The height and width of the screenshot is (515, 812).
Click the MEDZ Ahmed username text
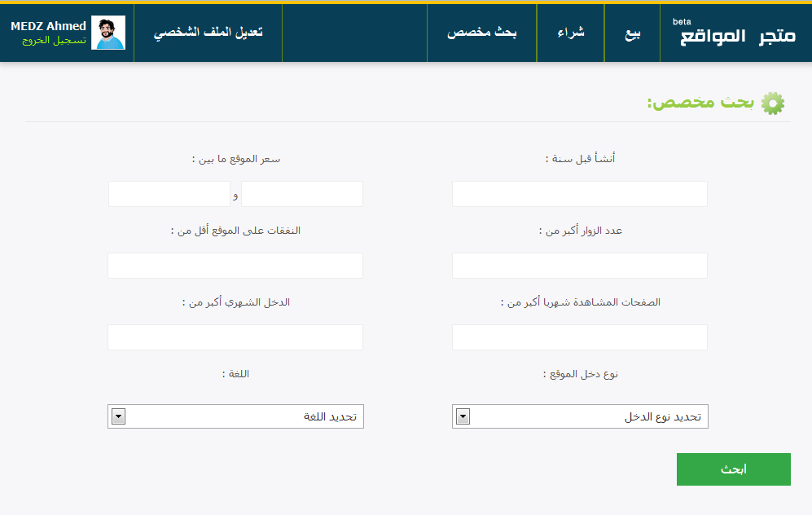click(48, 26)
